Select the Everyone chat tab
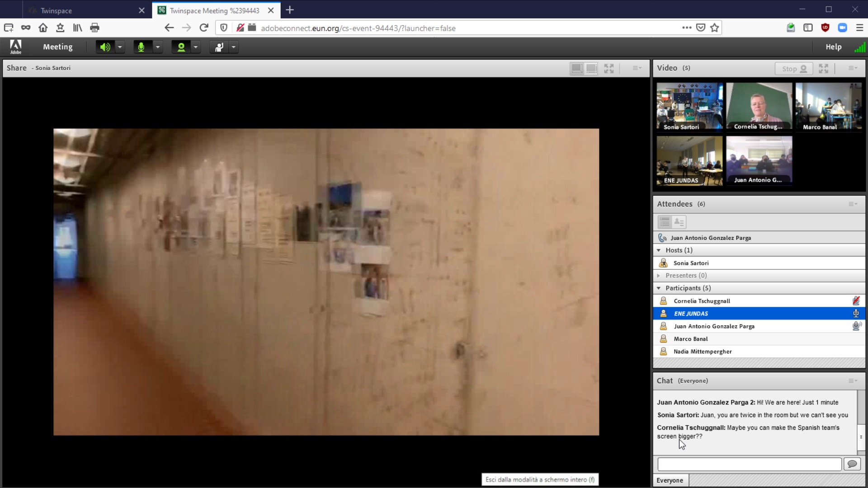This screenshot has width=868, height=488. [x=670, y=480]
